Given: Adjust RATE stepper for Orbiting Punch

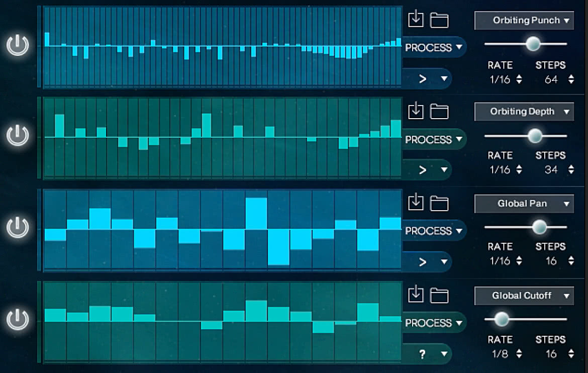Looking at the screenshot, I should (x=519, y=79).
